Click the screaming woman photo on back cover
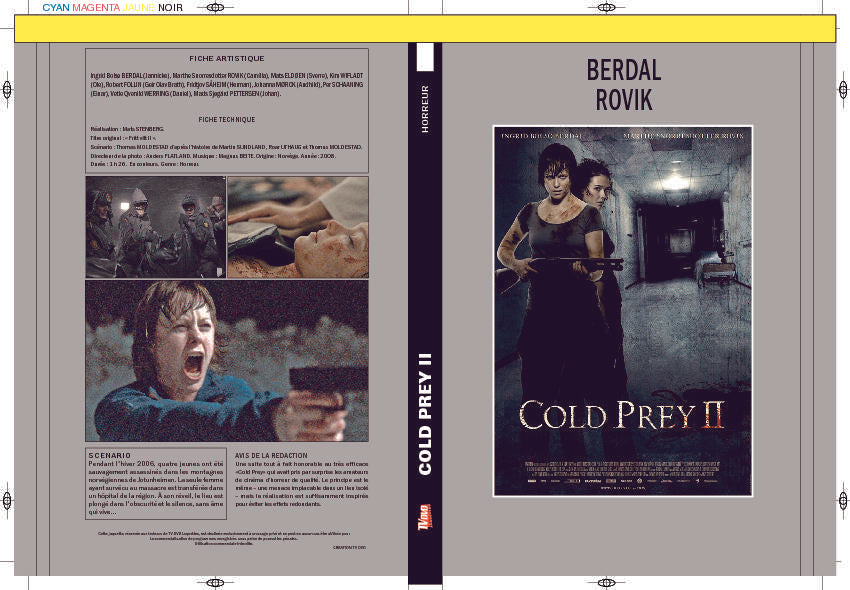 pos(228,360)
